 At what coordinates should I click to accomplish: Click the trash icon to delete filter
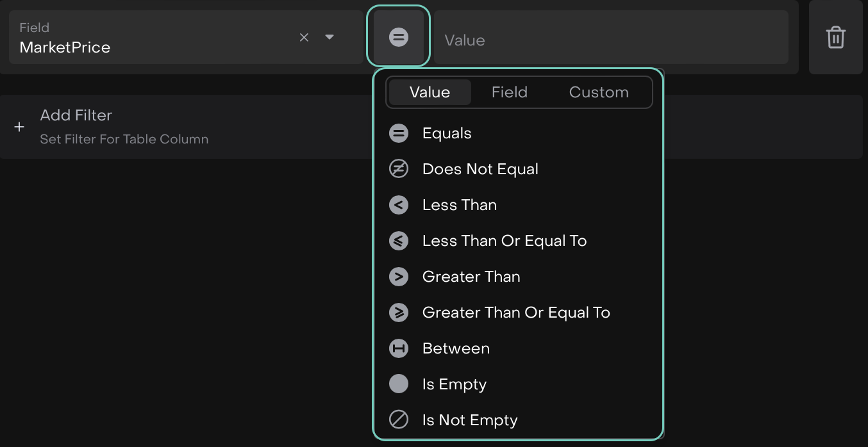coord(835,37)
